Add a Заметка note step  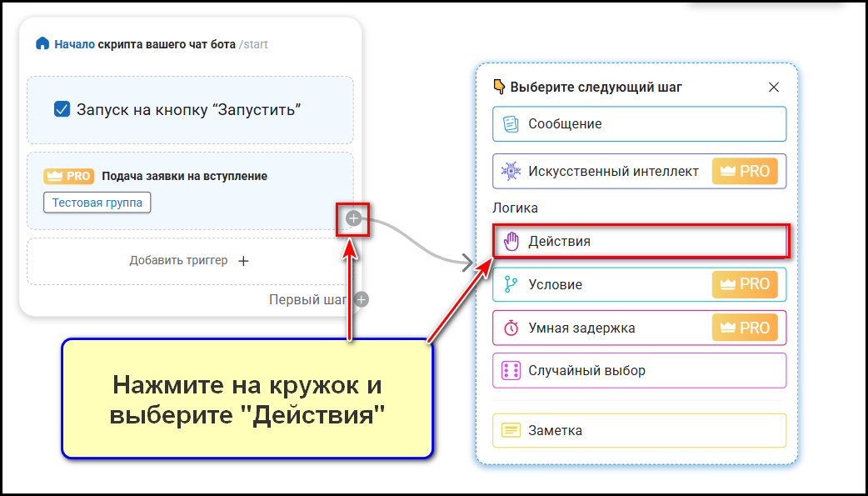tap(640, 431)
